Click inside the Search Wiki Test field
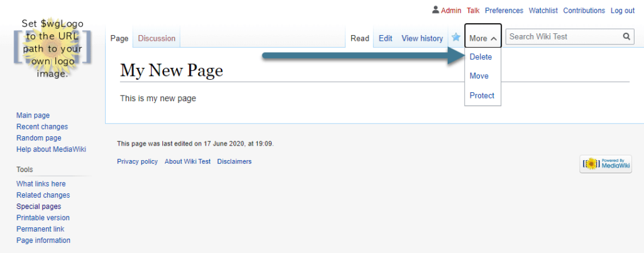This screenshot has width=644, height=253. 563,37
